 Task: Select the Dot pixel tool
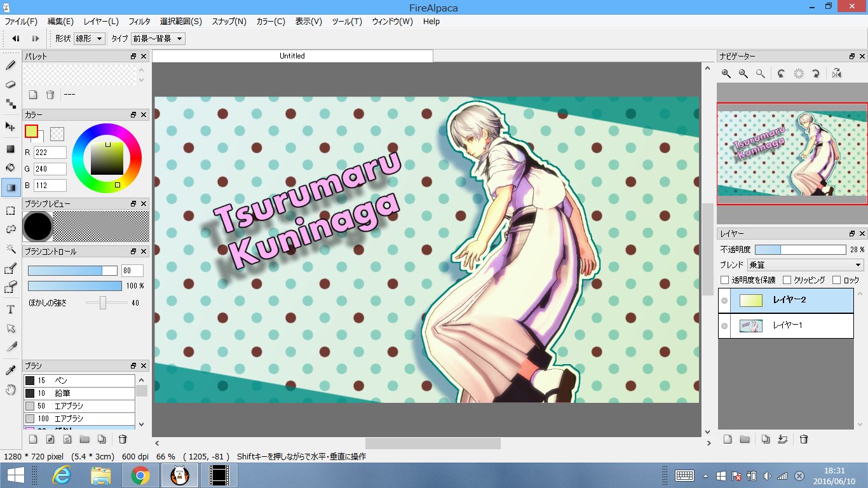[x=10, y=104]
